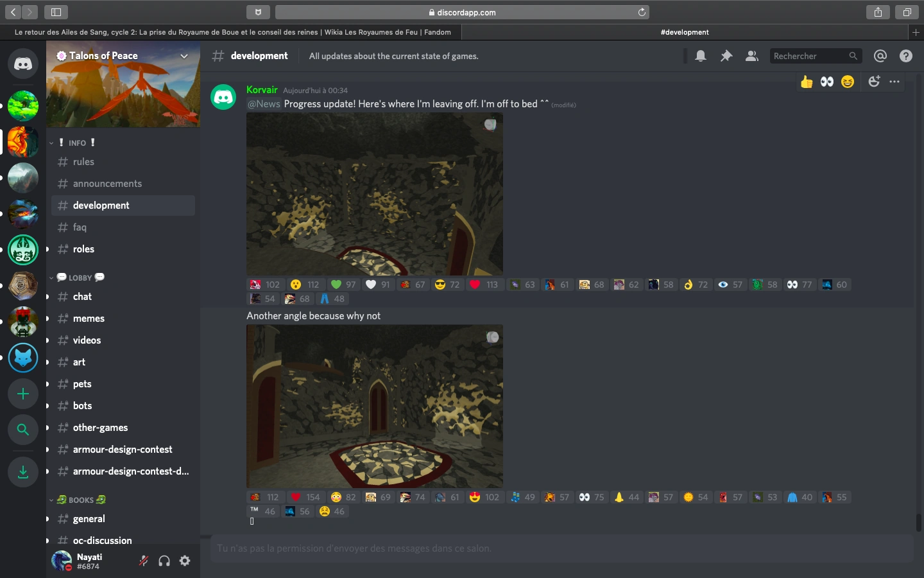Open the help question mark icon
The image size is (924, 578).
click(x=906, y=57)
